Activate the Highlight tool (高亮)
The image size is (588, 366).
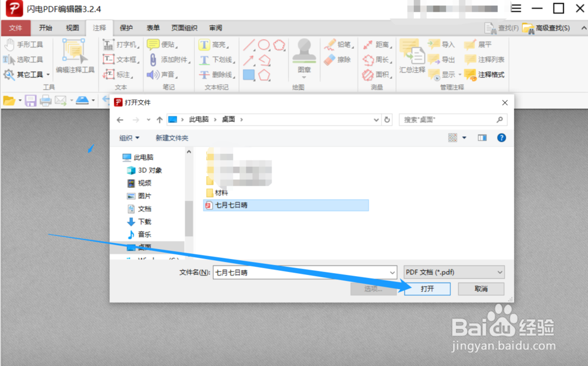[213, 45]
